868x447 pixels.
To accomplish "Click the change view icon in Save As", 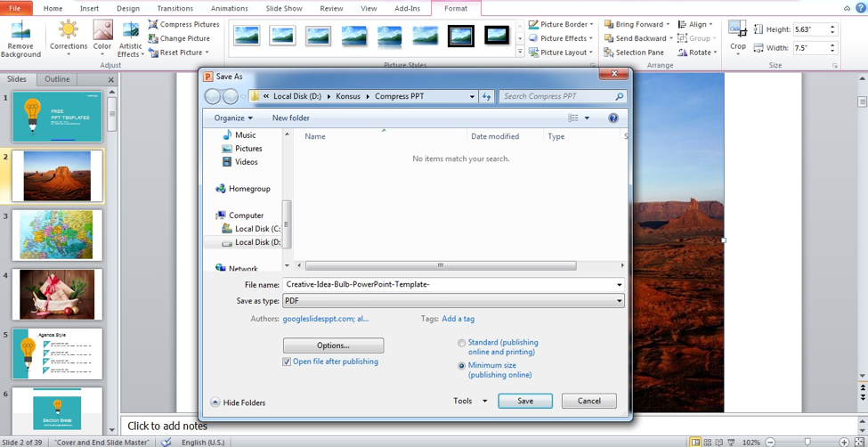I will 573,118.
